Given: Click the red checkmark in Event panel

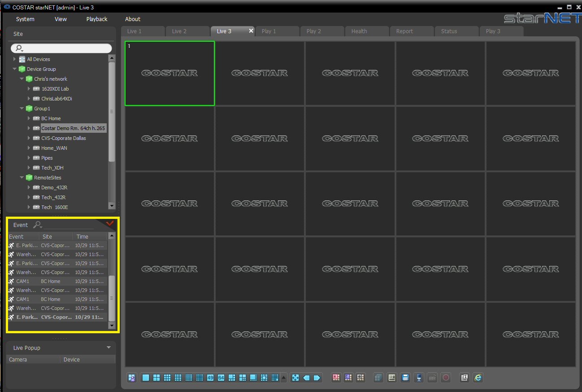Looking at the screenshot, I should click(110, 223).
